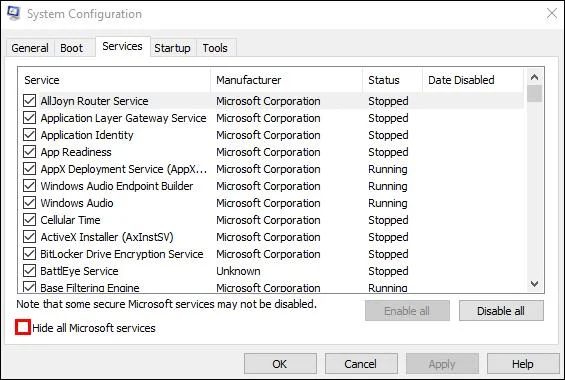Uncheck the Windows Audio checkbox

click(30, 203)
